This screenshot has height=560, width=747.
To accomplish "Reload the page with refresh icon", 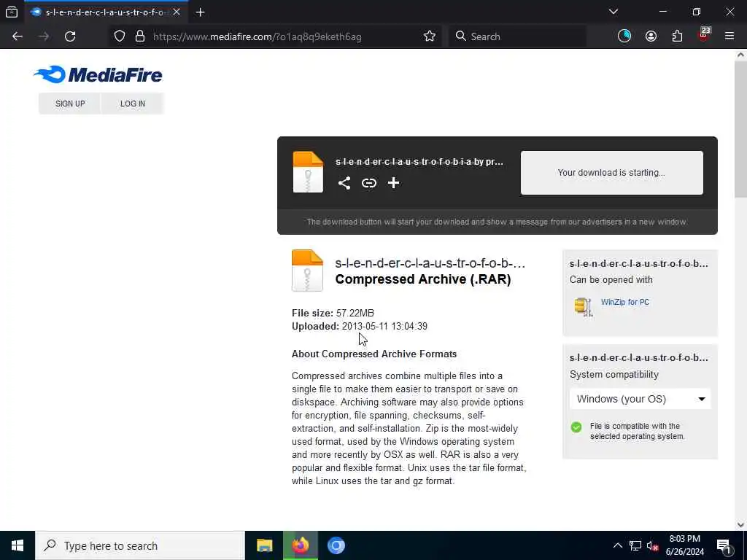I will tap(70, 36).
